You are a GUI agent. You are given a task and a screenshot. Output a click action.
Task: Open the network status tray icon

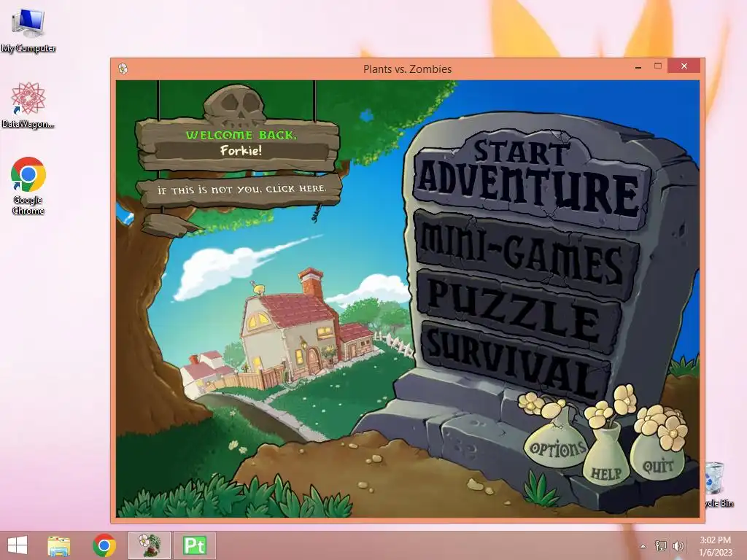click(x=661, y=546)
